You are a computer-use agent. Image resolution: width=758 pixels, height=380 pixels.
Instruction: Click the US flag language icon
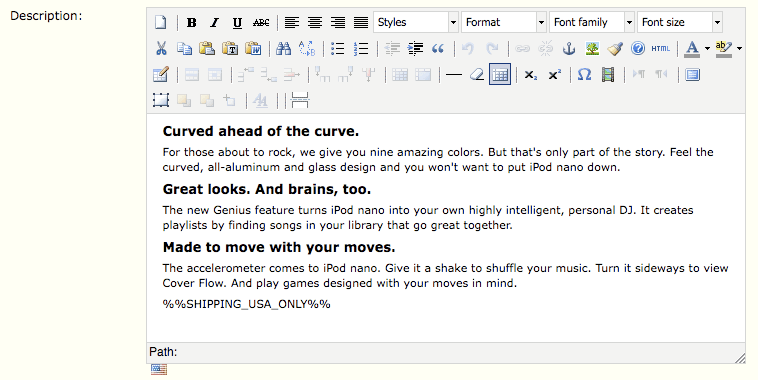coord(159,370)
